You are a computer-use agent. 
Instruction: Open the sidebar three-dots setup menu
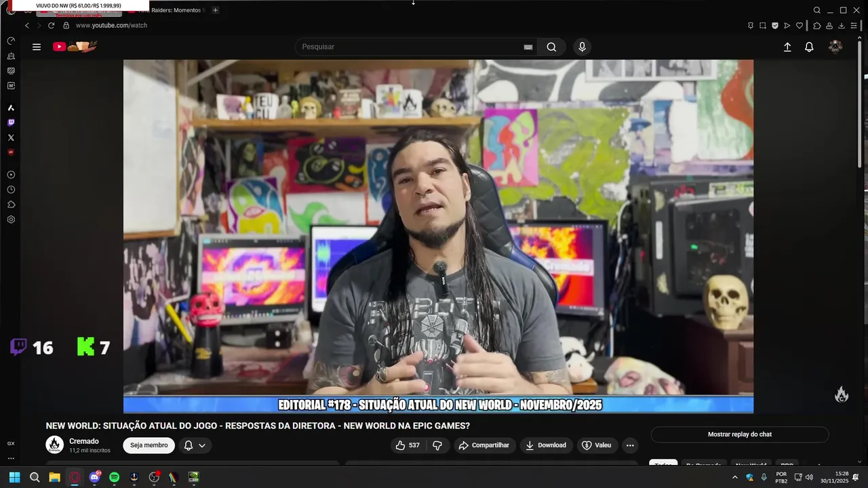point(11,458)
